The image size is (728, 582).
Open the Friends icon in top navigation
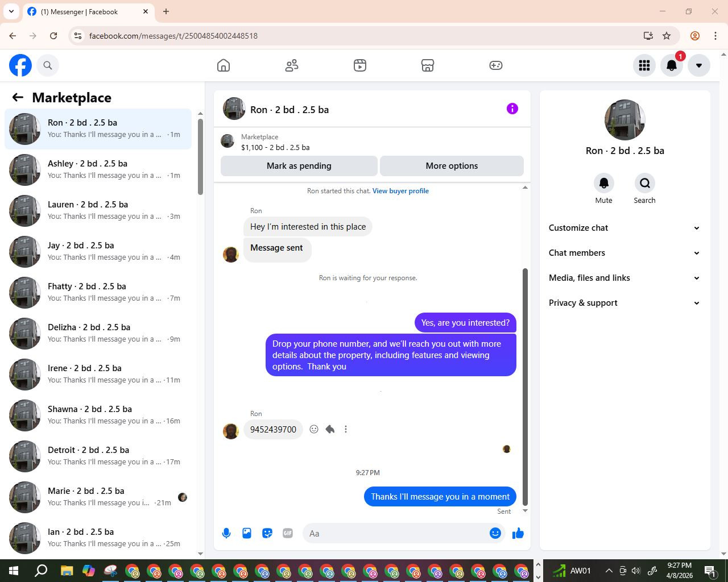point(292,65)
